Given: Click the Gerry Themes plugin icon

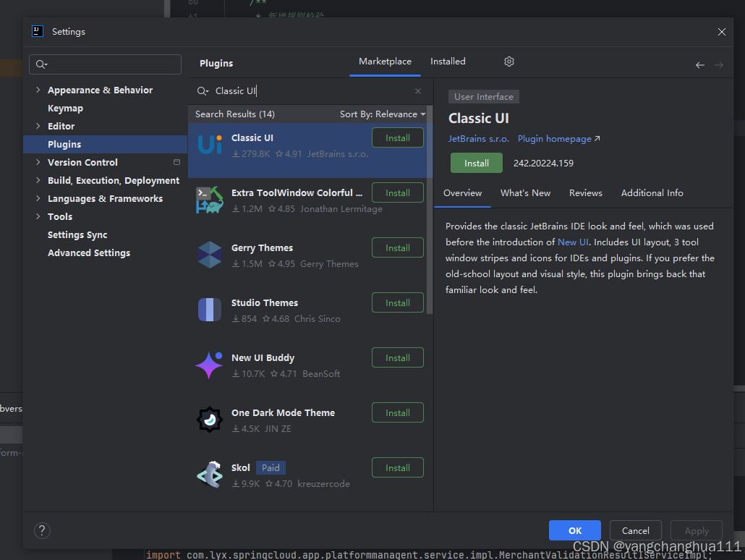Looking at the screenshot, I should pyautogui.click(x=210, y=255).
